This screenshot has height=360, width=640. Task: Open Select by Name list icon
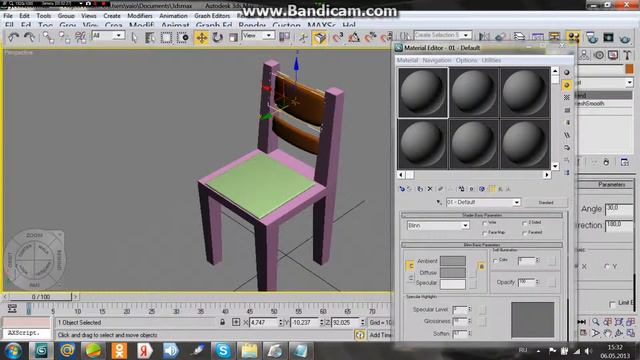click(x=150, y=38)
